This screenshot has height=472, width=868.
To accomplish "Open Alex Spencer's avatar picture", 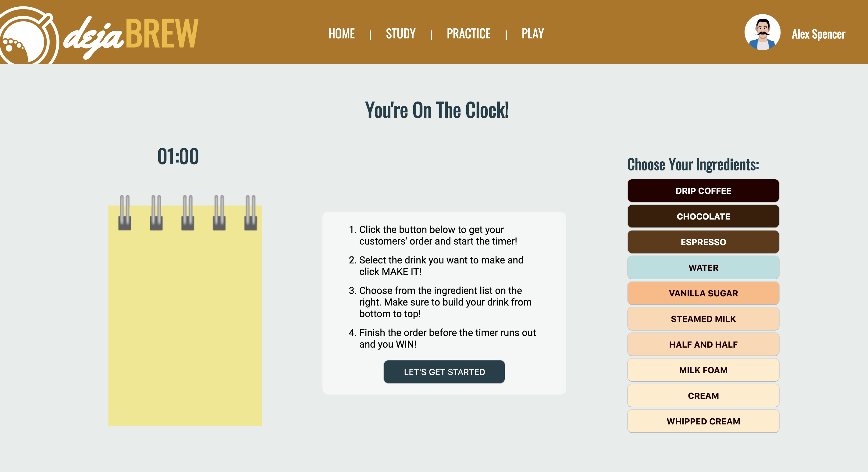I will click(x=762, y=32).
